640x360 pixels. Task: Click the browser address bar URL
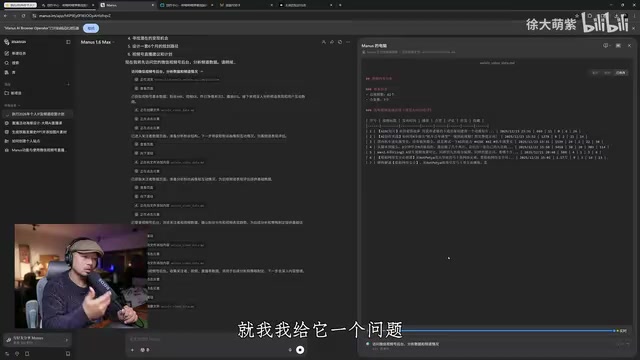(x=75, y=16)
